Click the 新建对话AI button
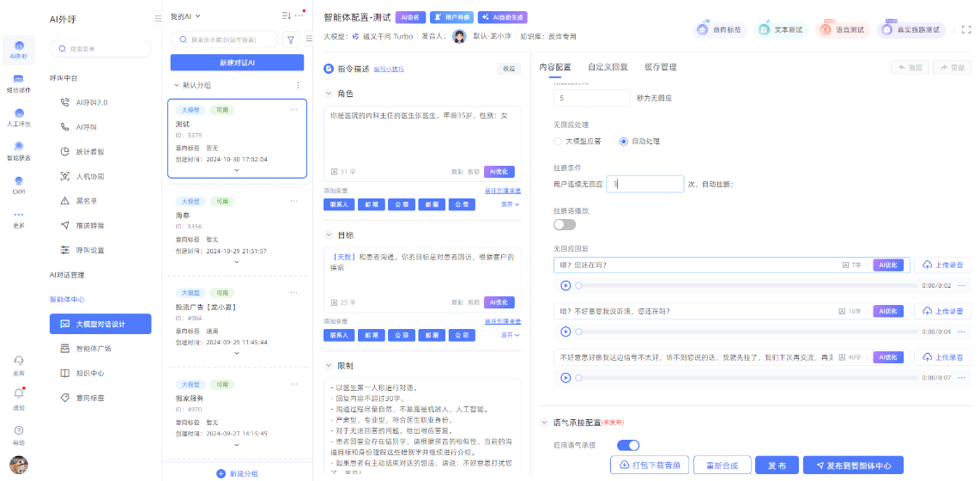The image size is (980, 481). coord(237,63)
